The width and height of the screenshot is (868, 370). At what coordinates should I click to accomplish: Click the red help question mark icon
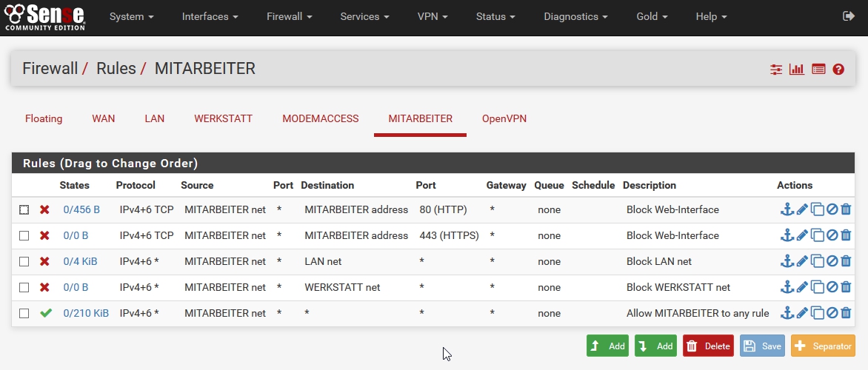(x=838, y=70)
